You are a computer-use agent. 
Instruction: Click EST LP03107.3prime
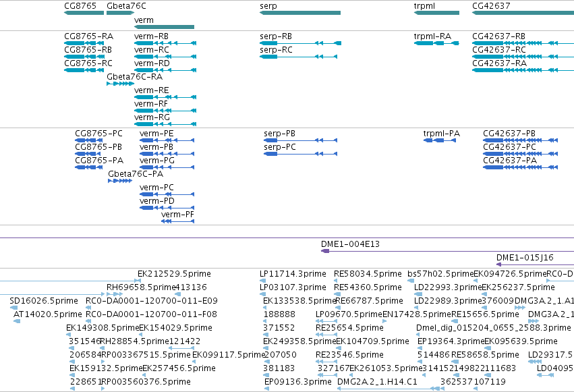(293, 287)
